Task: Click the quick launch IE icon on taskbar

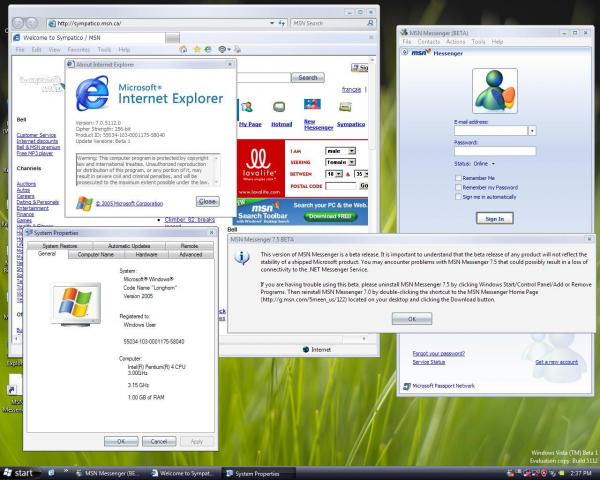Action: pyautogui.click(x=51, y=473)
